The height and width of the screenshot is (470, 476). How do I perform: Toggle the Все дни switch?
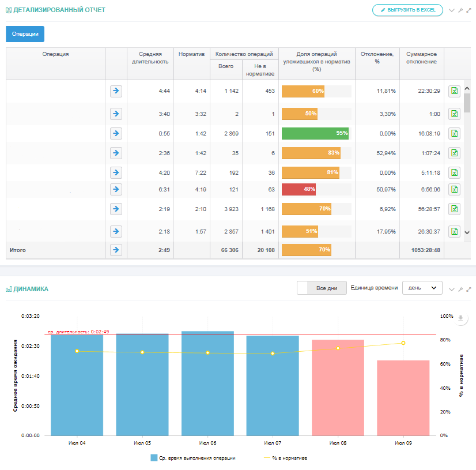pos(322,288)
